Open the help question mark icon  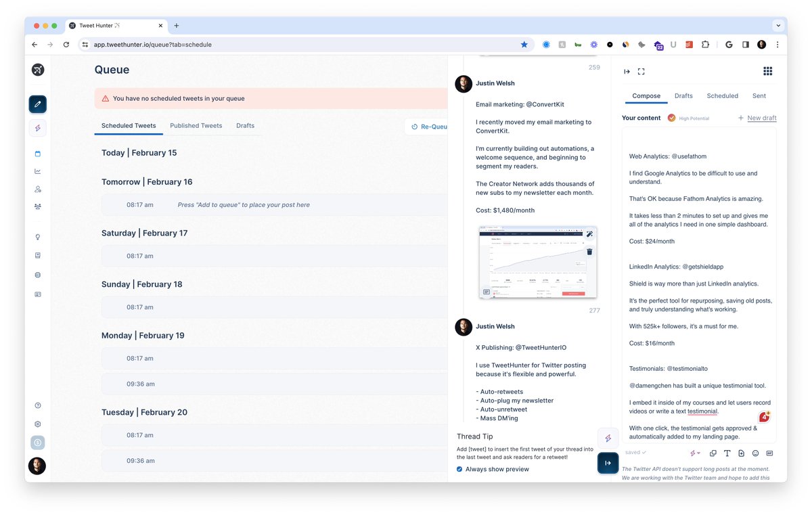(x=38, y=405)
